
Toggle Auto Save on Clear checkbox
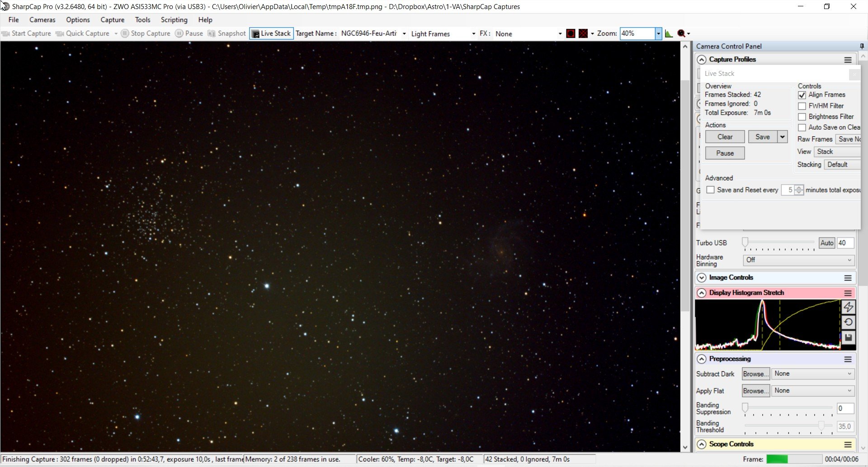point(802,128)
